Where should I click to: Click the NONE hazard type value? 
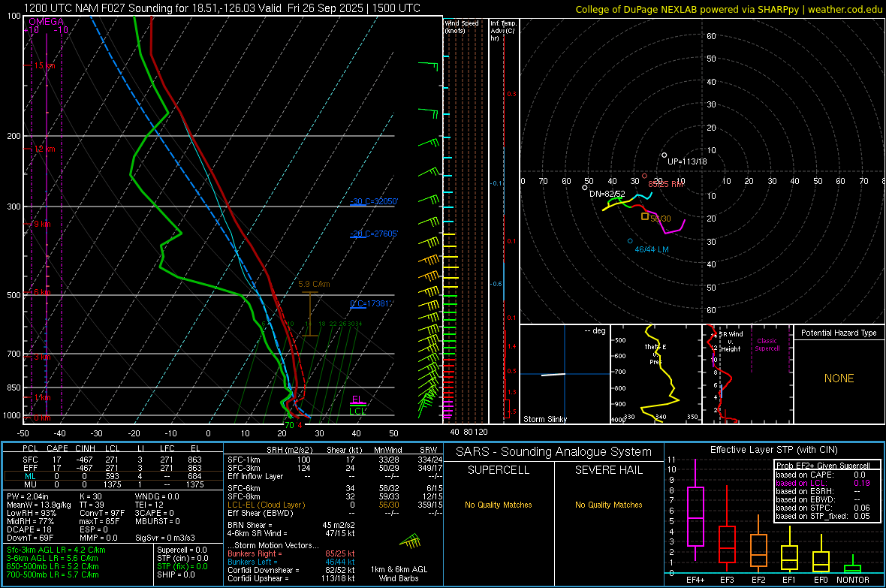point(839,378)
